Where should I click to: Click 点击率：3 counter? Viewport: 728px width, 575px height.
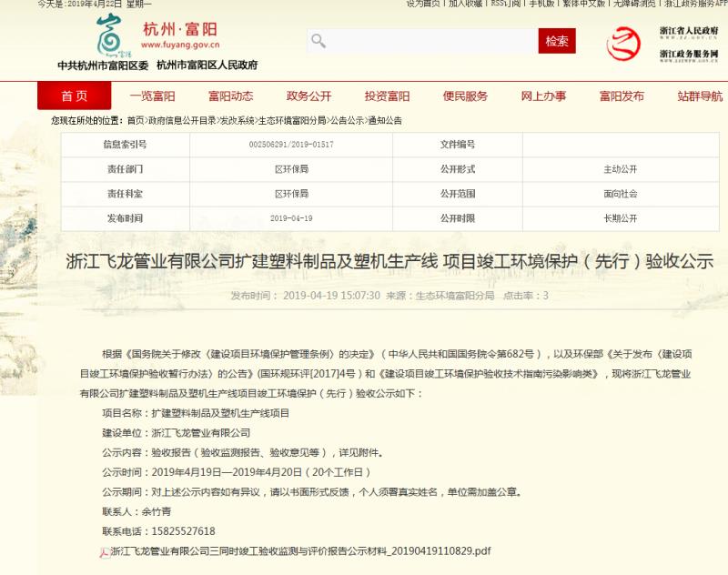[526, 296]
